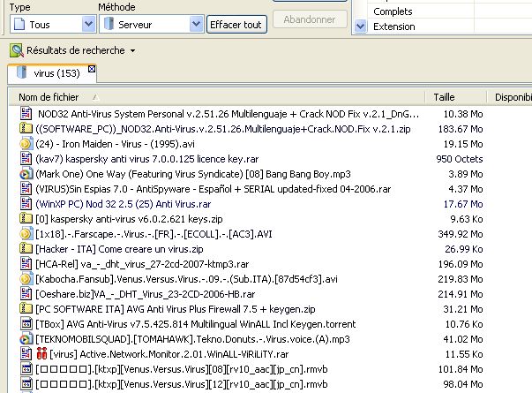
Task: Open the Méthode dropdown showing Serveur
Action: click(152, 25)
